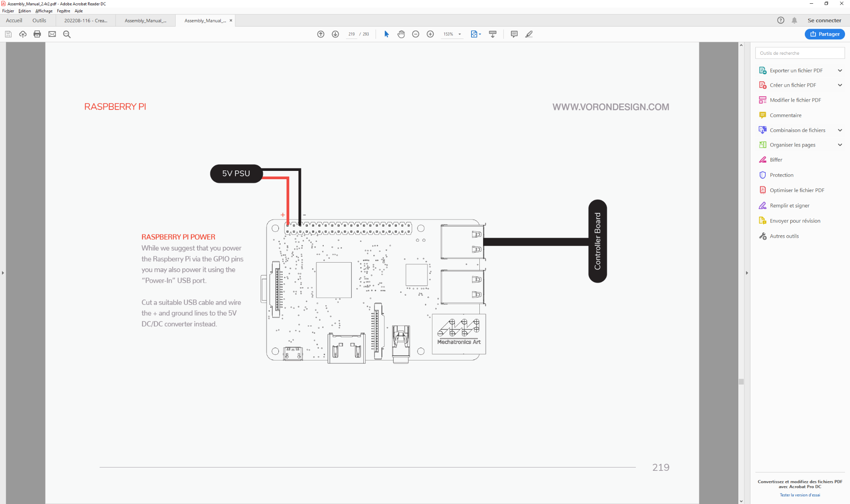Open the 153% zoom level dropdown
The image size is (850, 504).
[459, 34]
